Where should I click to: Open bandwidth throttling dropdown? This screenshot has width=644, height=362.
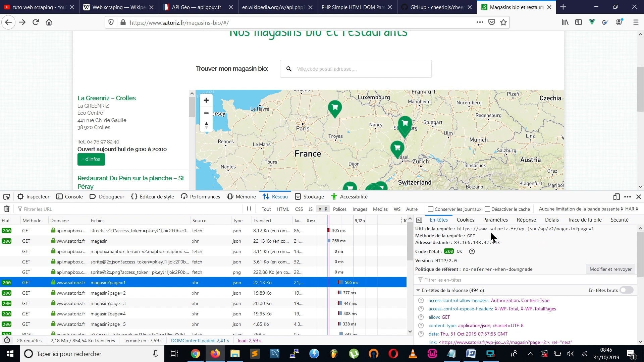point(581,209)
